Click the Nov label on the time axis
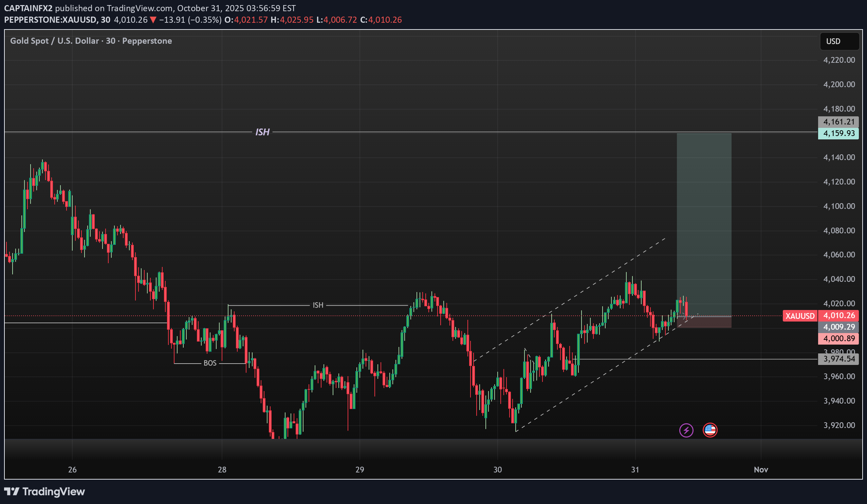 click(x=761, y=469)
